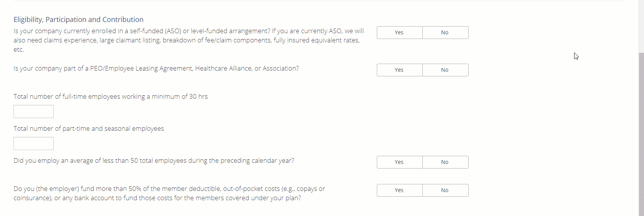Viewport: 644px width, 216px height.
Task: Focus the part-time and seasonal employees field
Action: [34, 143]
